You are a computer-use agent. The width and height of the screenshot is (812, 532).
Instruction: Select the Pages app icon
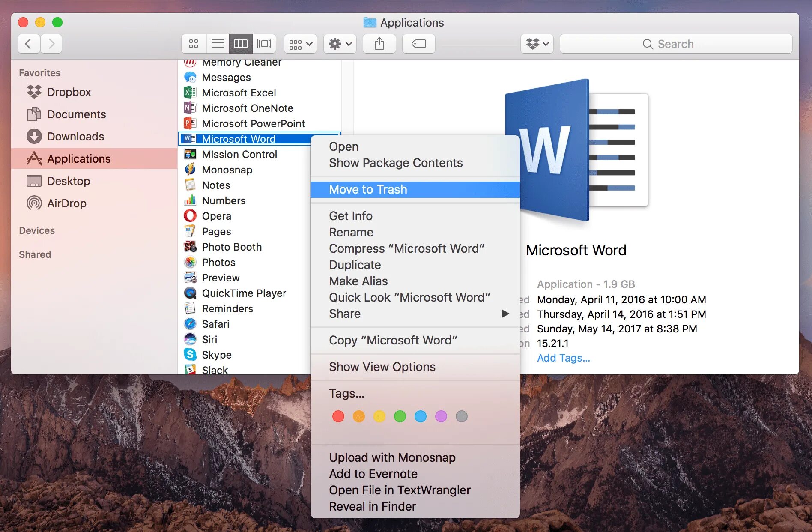click(x=190, y=232)
